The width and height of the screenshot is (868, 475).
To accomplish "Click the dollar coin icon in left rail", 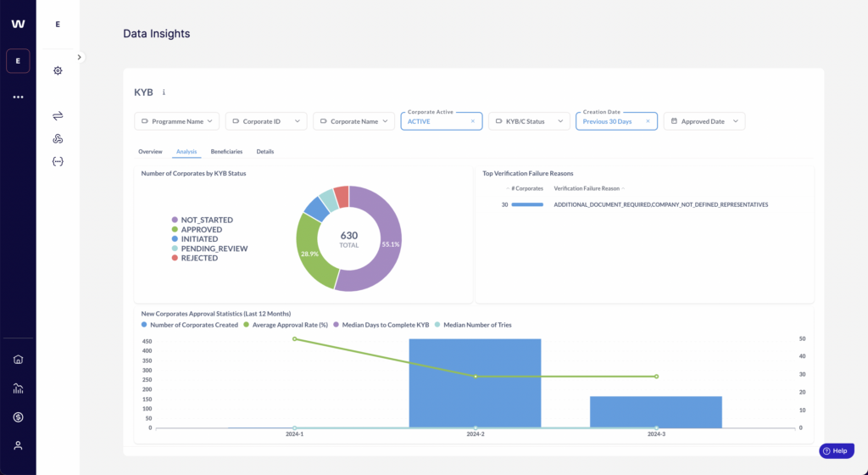I will click(18, 417).
